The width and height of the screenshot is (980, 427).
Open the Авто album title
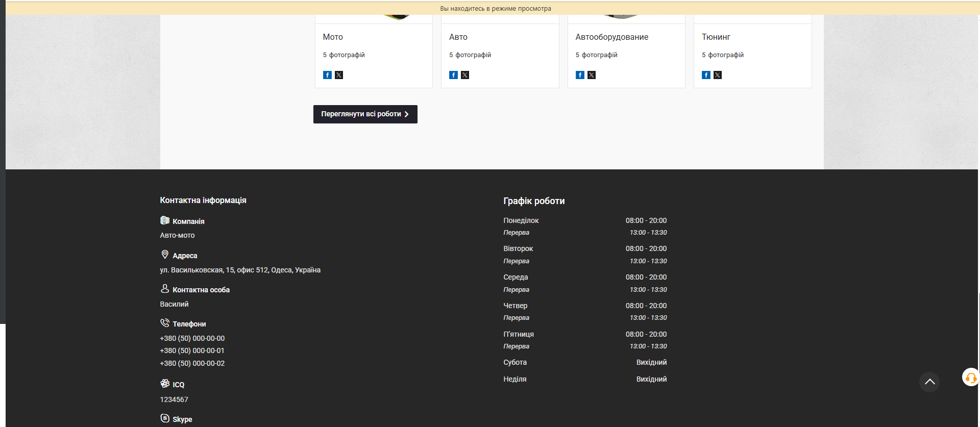coord(458,37)
